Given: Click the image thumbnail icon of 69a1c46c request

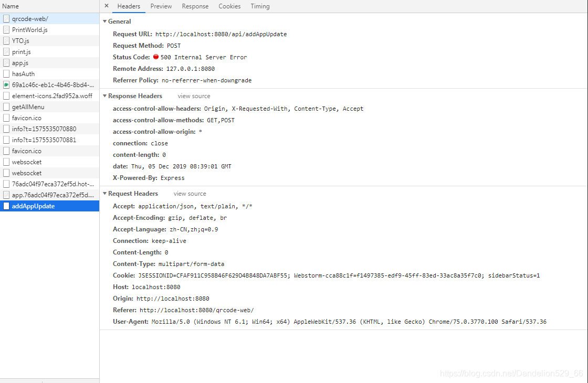Looking at the screenshot, I should [x=6, y=84].
